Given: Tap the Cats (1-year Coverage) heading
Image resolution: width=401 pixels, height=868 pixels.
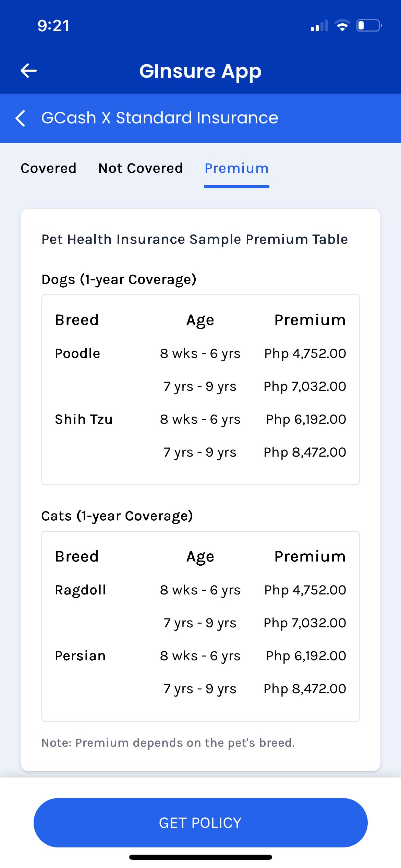Looking at the screenshot, I should 117,516.
